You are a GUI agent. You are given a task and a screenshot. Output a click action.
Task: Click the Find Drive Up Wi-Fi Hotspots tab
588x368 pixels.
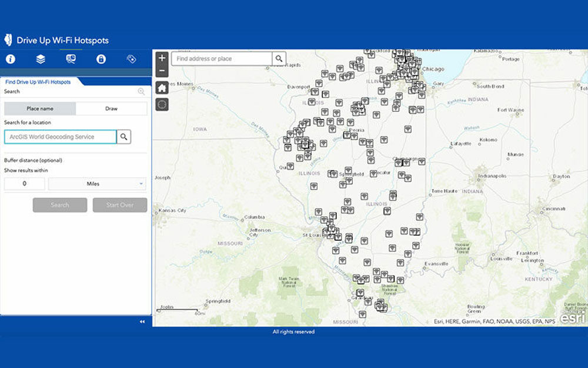click(x=38, y=82)
